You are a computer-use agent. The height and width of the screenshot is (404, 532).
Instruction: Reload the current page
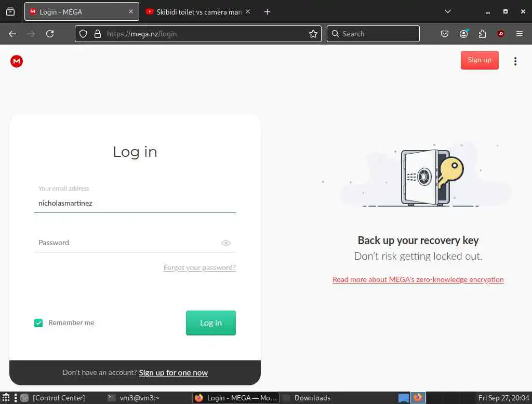point(50,34)
